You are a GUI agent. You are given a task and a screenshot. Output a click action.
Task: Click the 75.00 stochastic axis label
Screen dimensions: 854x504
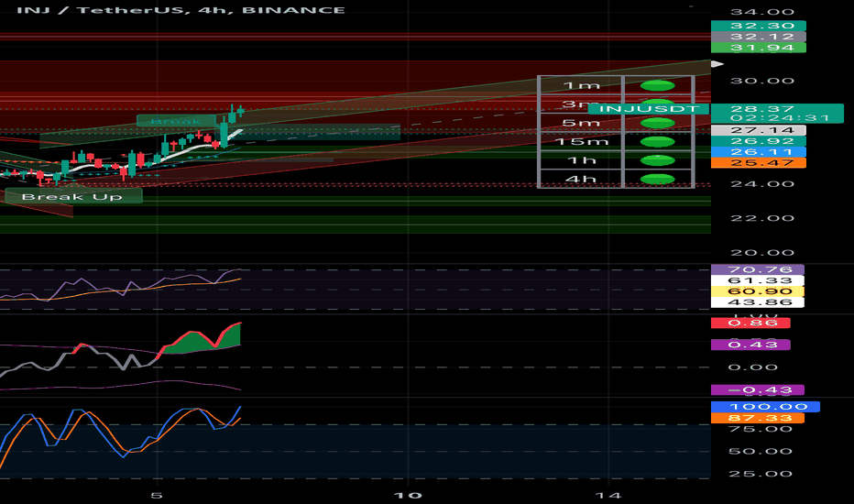click(761, 429)
